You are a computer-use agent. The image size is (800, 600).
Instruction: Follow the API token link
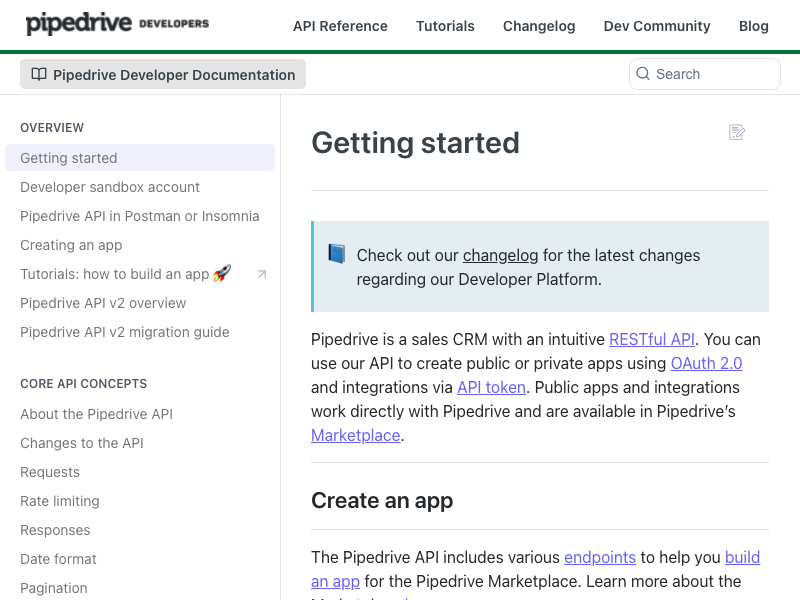pos(491,387)
